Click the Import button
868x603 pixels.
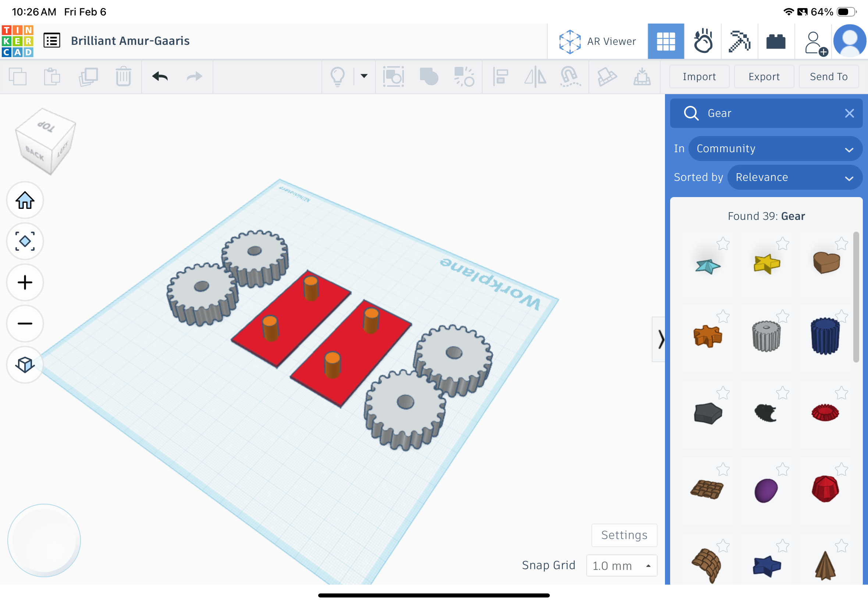[699, 77]
